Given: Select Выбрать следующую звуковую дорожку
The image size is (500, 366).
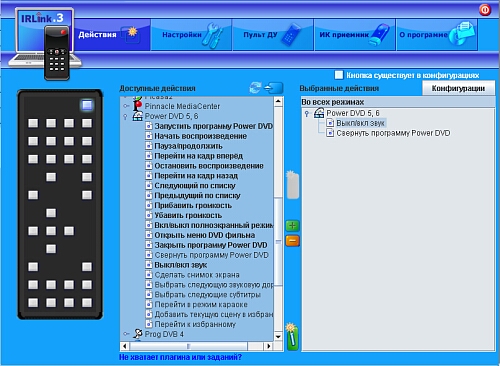Looking at the screenshot, I should click(x=213, y=285).
